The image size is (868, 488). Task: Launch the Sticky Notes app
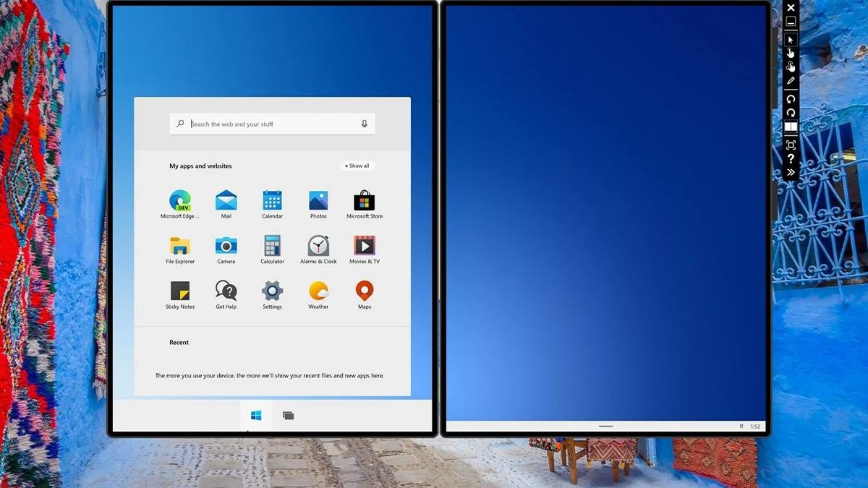point(179,291)
